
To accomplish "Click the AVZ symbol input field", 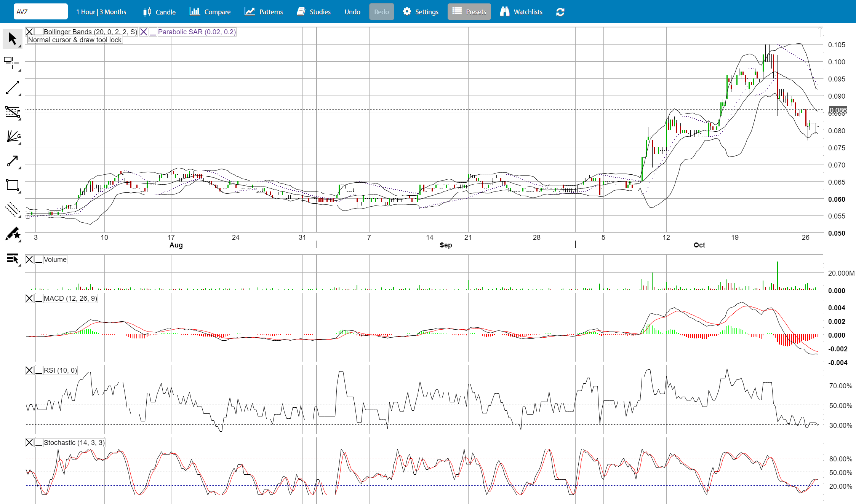I will pyautogui.click(x=41, y=12).
